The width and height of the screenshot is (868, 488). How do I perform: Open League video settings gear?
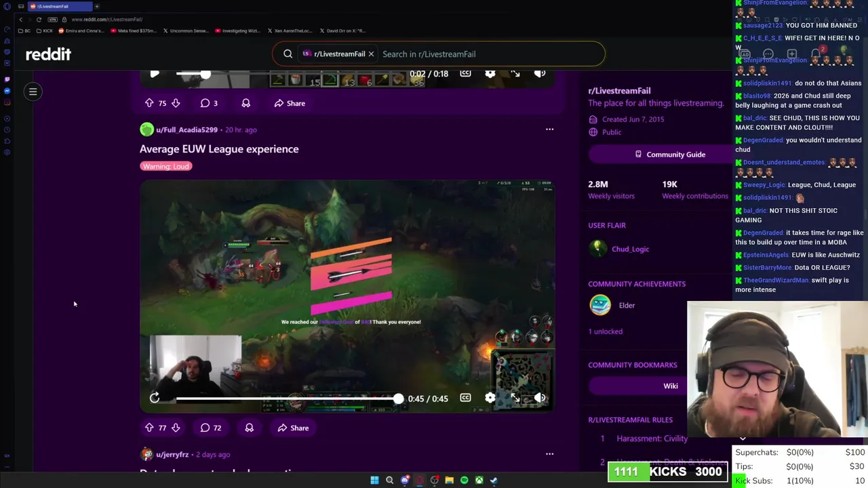[490, 398]
